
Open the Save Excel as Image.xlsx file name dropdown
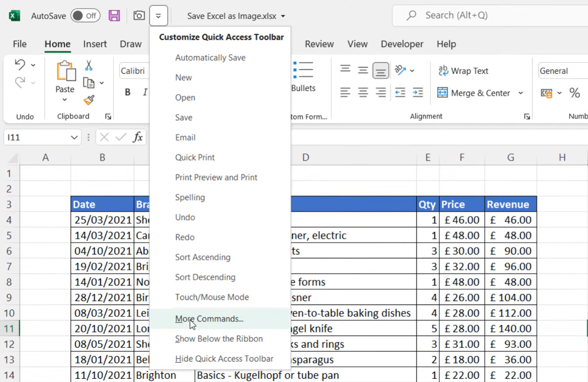click(283, 16)
